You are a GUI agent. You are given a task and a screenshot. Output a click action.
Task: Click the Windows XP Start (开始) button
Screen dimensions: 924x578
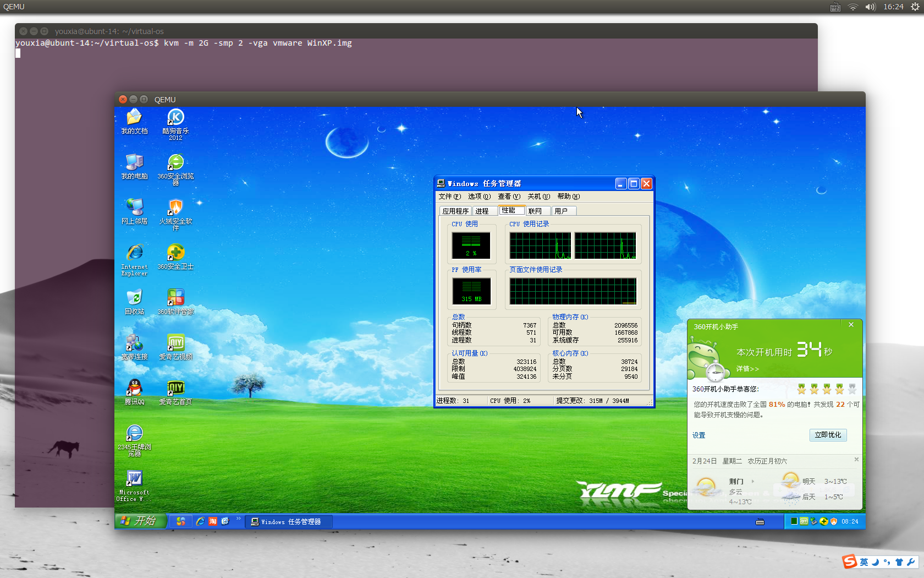click(x=139, y=521)
